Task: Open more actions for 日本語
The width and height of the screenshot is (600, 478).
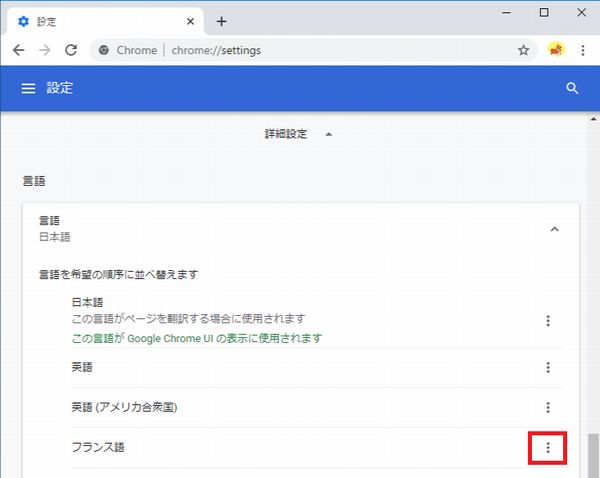Action: (548, 321)
